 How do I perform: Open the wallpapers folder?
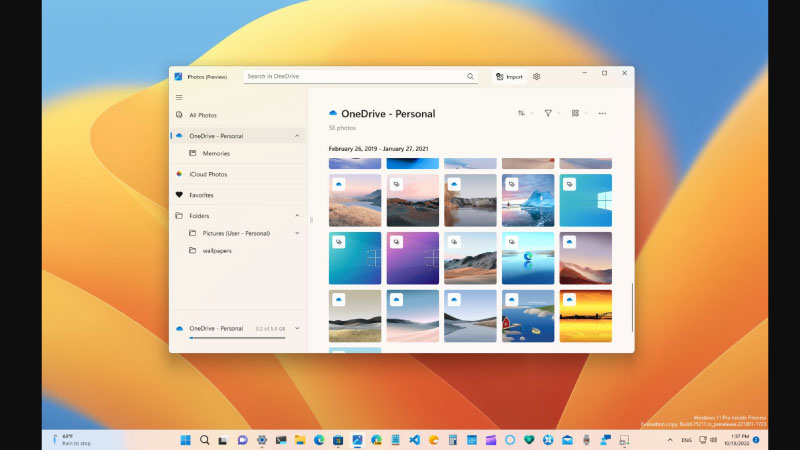(217, 251)
